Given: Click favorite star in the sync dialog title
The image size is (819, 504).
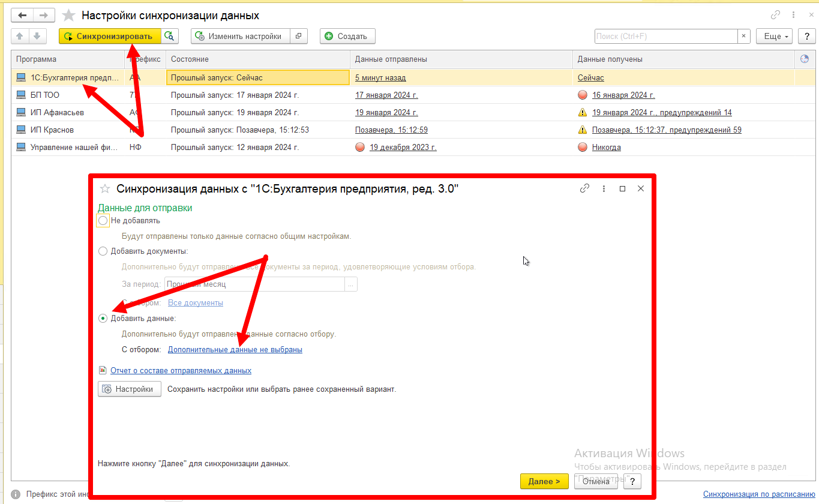Looking at the screenshot, I should [105, 188].
